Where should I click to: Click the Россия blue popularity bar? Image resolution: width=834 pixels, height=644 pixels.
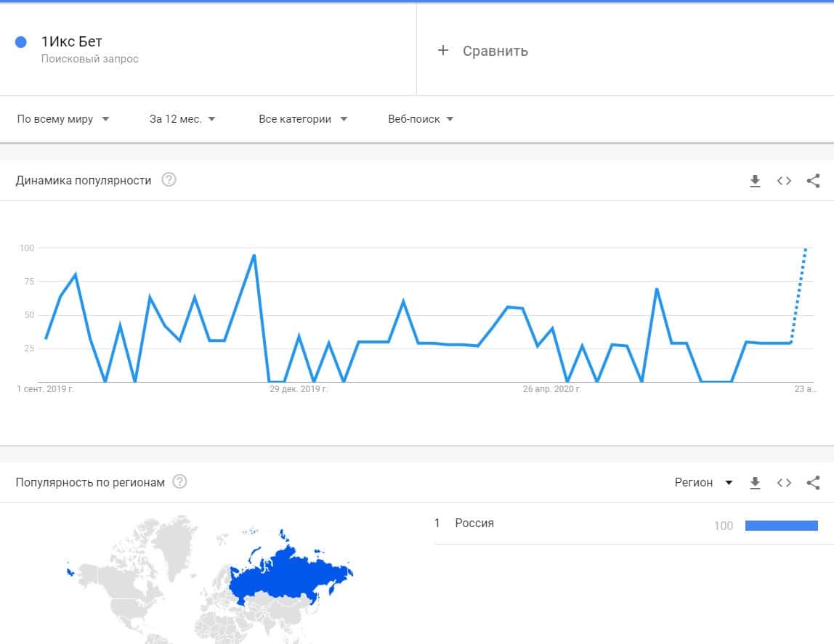[781, 526]
